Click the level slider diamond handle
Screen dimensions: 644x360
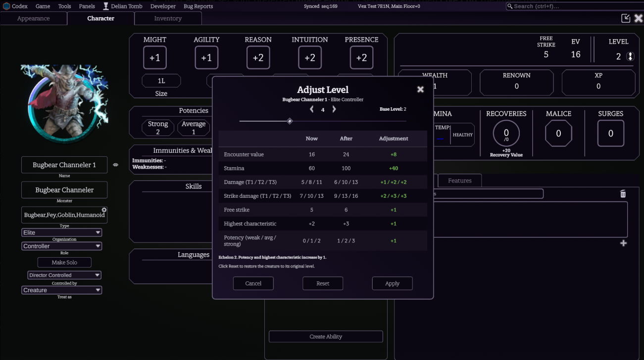pyautogui.click(x=290, y=121)
